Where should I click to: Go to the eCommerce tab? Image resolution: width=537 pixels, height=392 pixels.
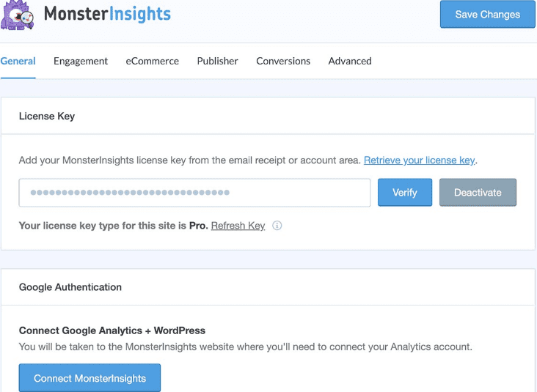click(x=152, y=61)
